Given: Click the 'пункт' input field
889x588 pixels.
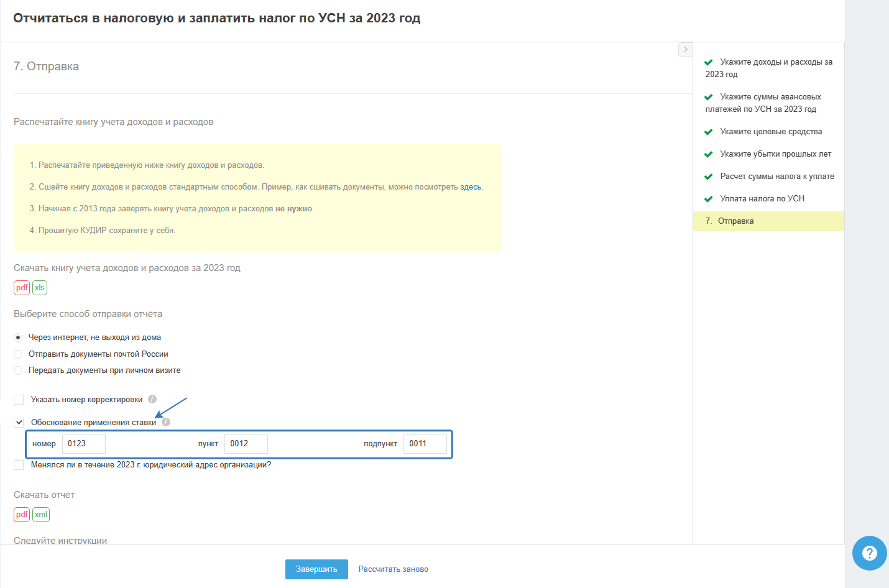Looking at the screenshot, I should 246,444.
